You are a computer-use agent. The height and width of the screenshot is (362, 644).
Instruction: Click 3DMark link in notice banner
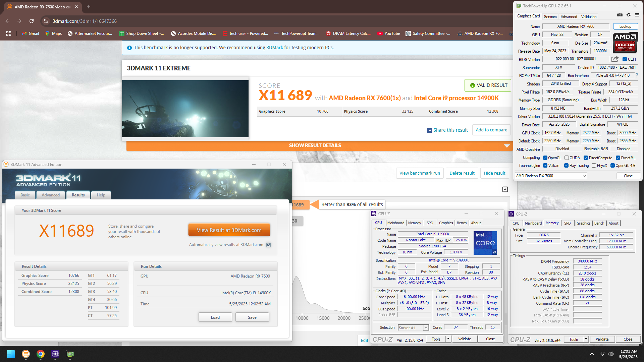click(275, 48)
